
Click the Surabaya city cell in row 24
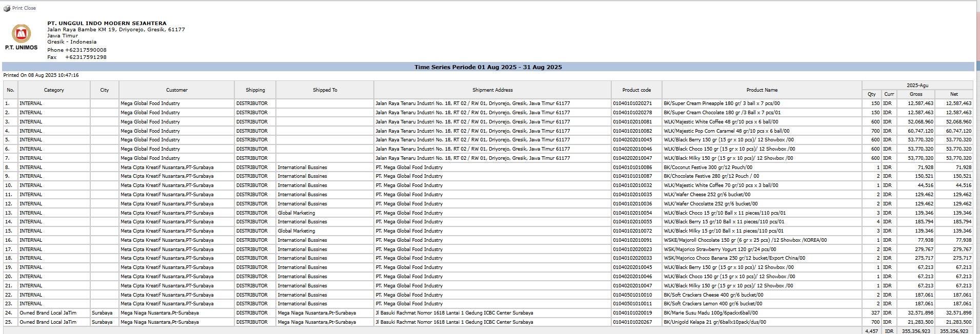point(102,313)
